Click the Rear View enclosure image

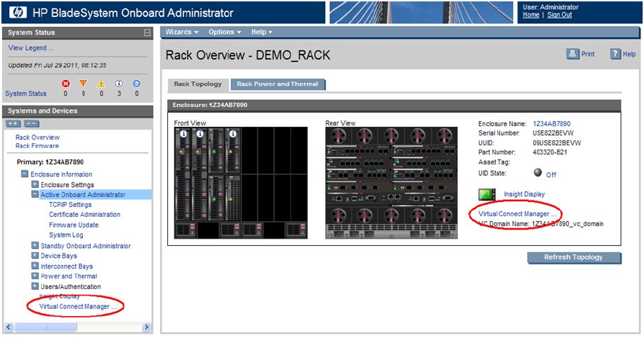pos(391,183)
